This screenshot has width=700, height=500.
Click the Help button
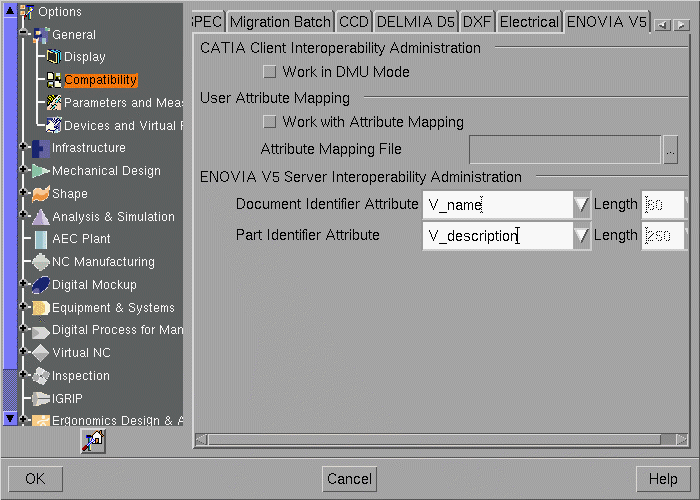coord(663,479)
